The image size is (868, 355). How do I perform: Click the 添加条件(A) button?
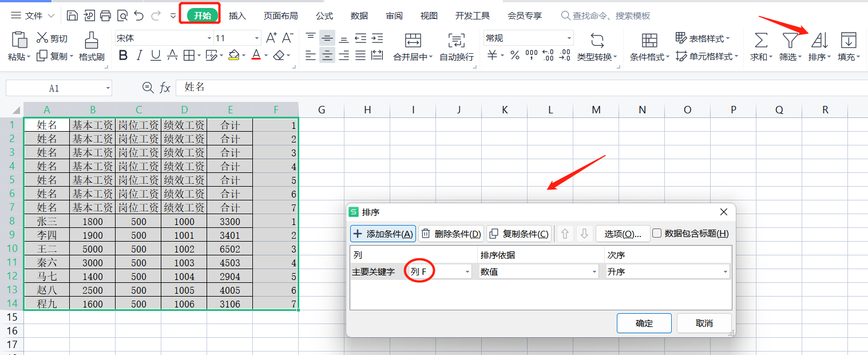click(383, 234)
